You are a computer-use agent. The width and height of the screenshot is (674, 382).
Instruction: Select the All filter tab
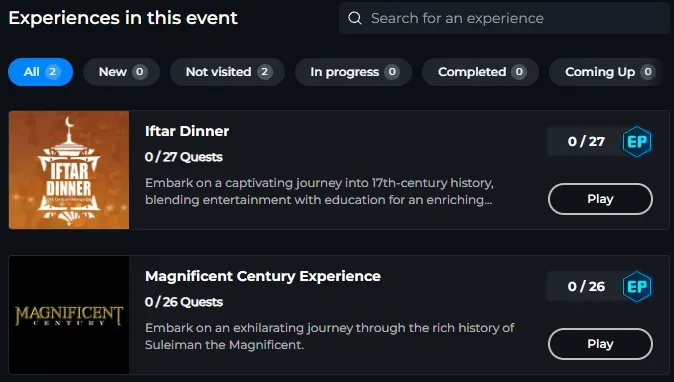pos(40,72)
